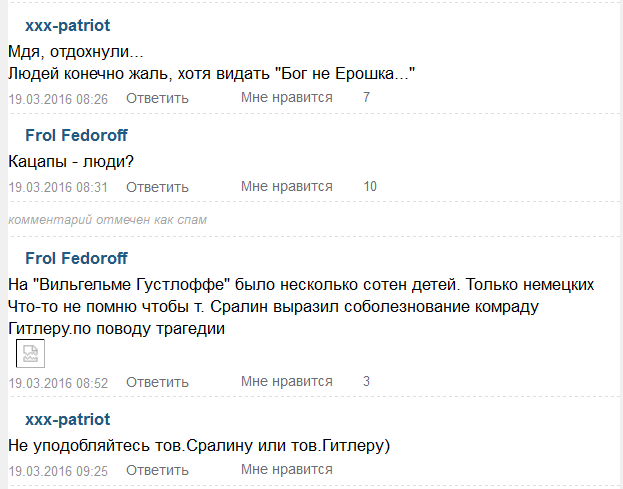Click the 19.03.2016 08:52 timestamp

tap(58, 383)
